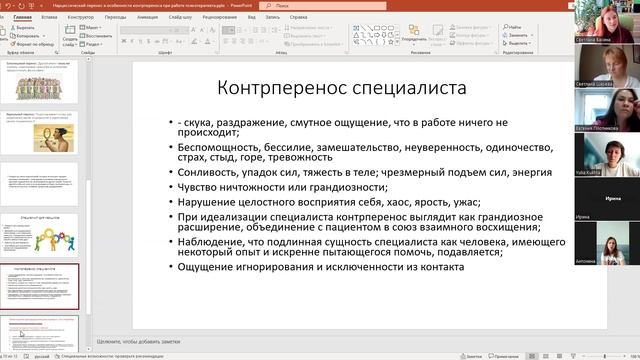Switch to Normal view icon in status bar
The width and height of the screenshot is (640, 360).
[532, 356]
